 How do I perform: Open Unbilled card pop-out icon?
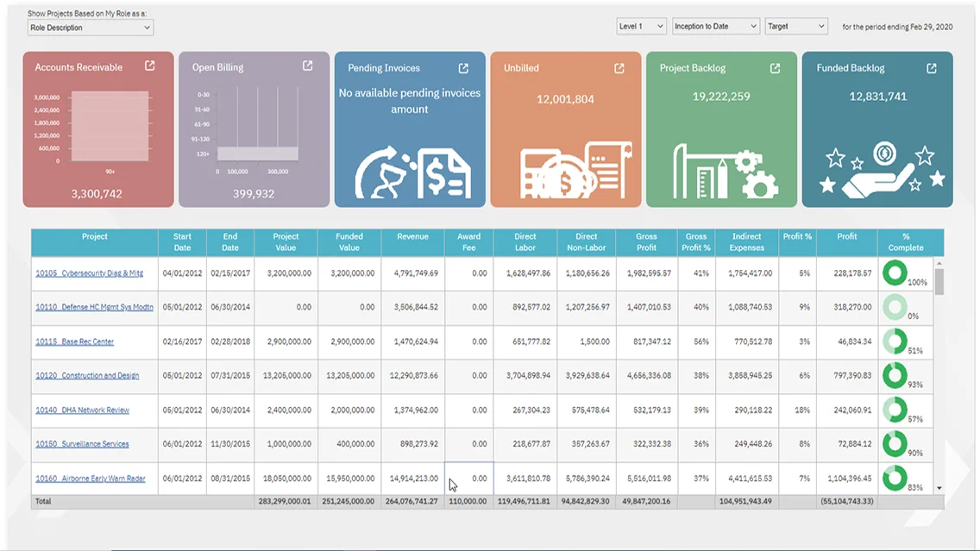(619, 68)
